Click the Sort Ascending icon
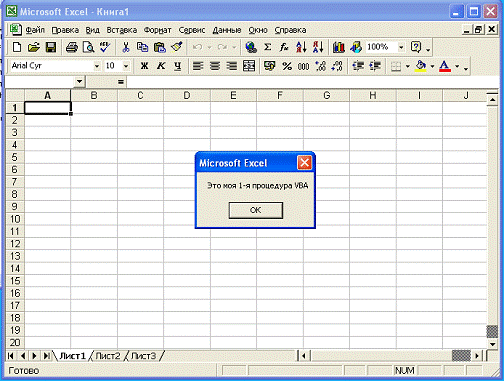The height and width of the screenshot is (381, 504). pos(301,47)
